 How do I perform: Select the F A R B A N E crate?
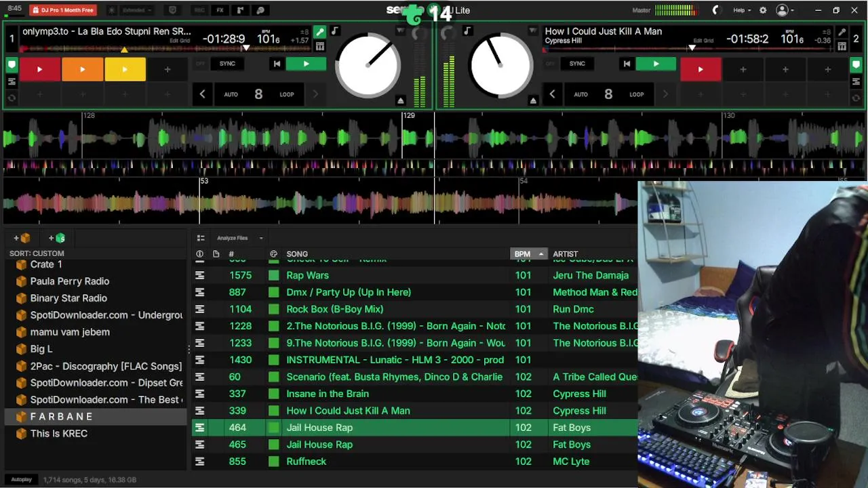point(95,417)
